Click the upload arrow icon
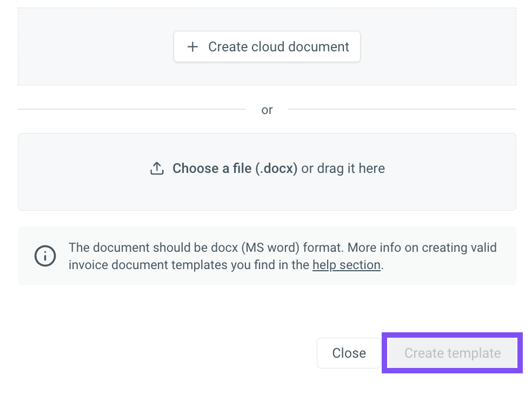The image size is (532, 402). 157,168
